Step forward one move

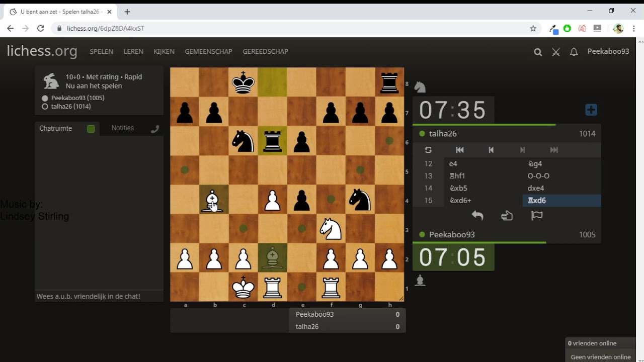[x=522, y=150]
